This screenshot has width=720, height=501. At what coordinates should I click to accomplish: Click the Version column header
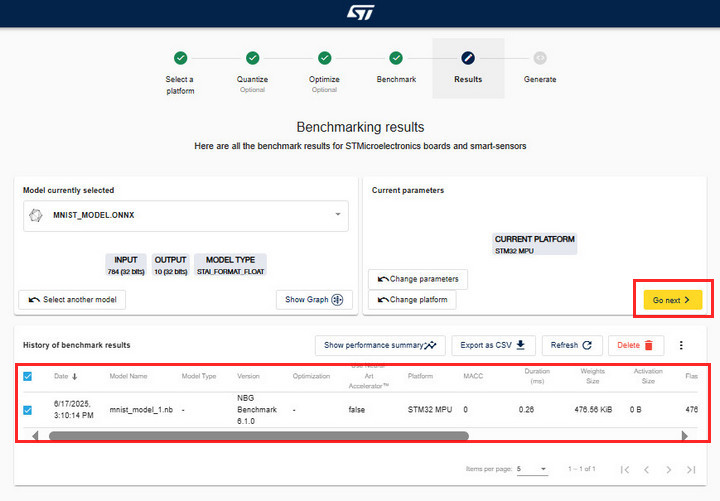click(248, 376)
